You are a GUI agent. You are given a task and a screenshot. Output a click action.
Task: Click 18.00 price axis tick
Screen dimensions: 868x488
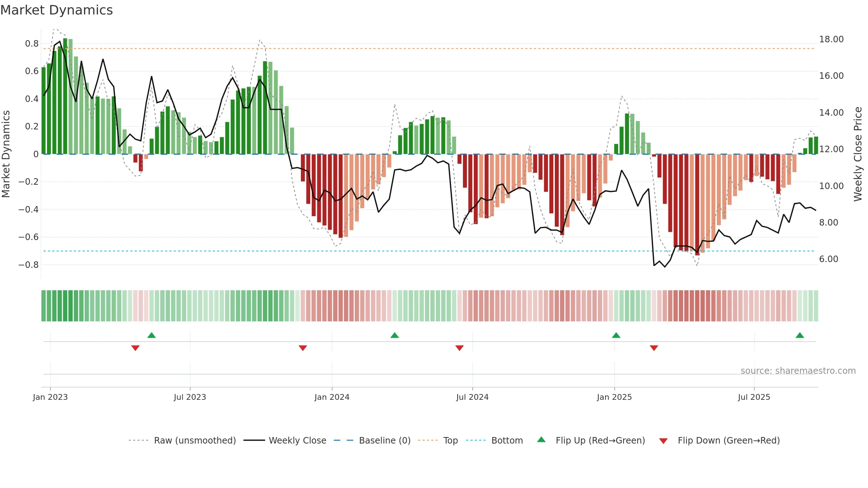click(831, 39)
